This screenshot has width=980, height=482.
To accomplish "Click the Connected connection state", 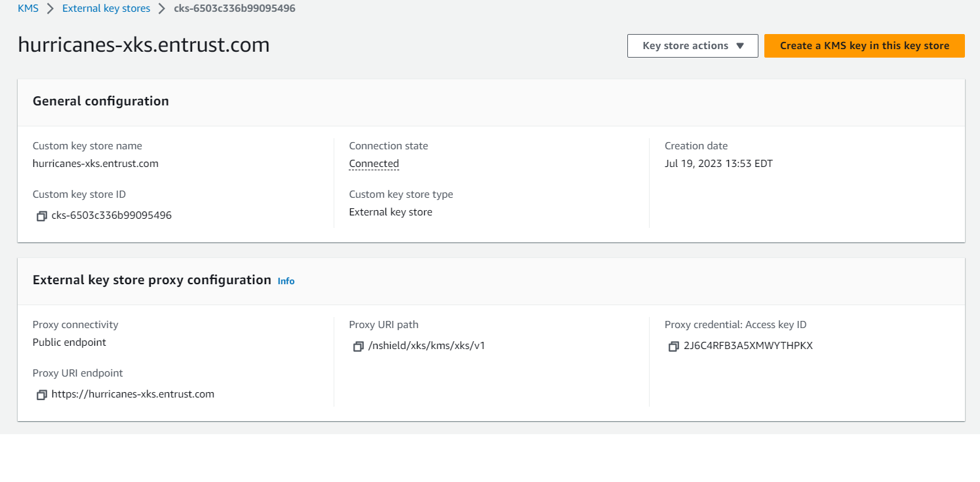I will tap(374, 164).
